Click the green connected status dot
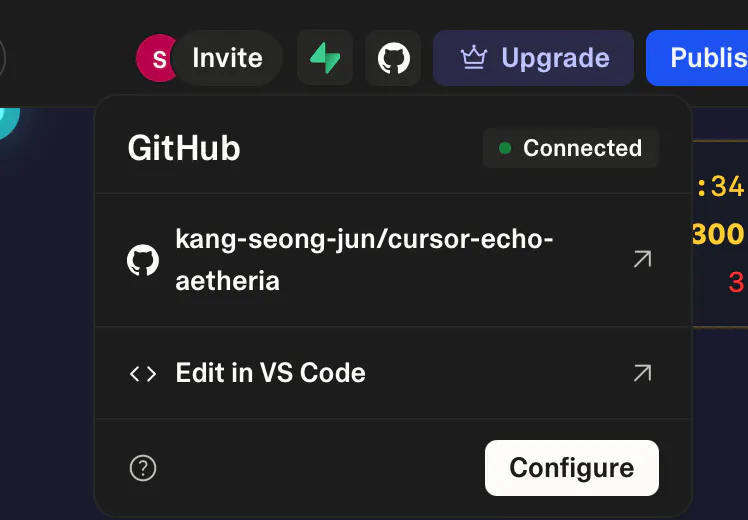This screenshot has width=748, height=520. [x=505, y=148]
